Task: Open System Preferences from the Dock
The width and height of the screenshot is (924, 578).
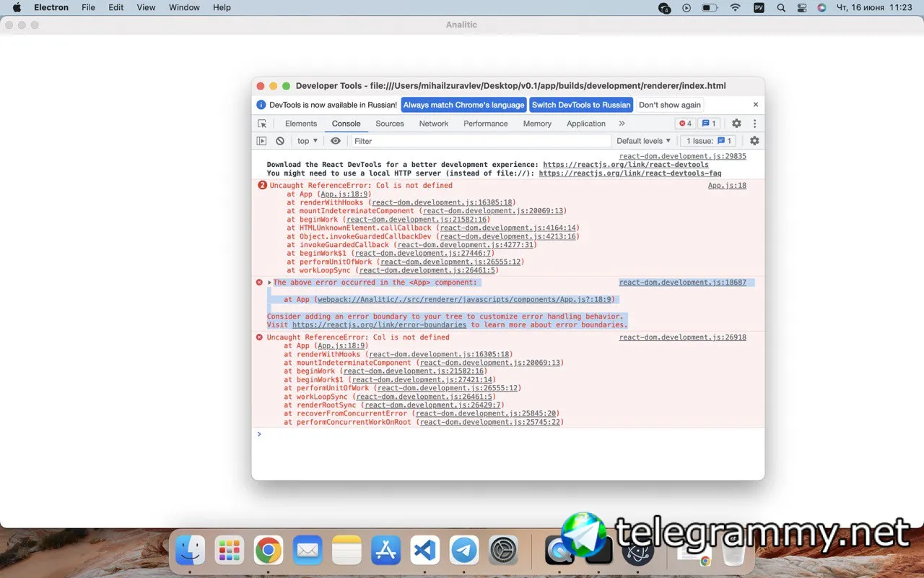Action: click(x=503, y=551)
